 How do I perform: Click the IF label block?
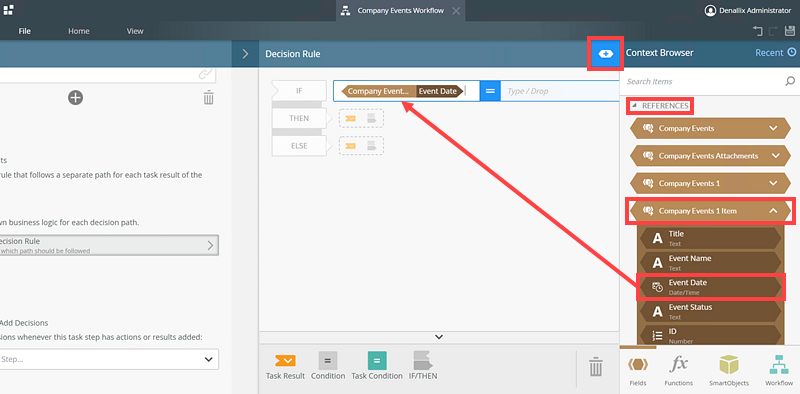[299, 91]
